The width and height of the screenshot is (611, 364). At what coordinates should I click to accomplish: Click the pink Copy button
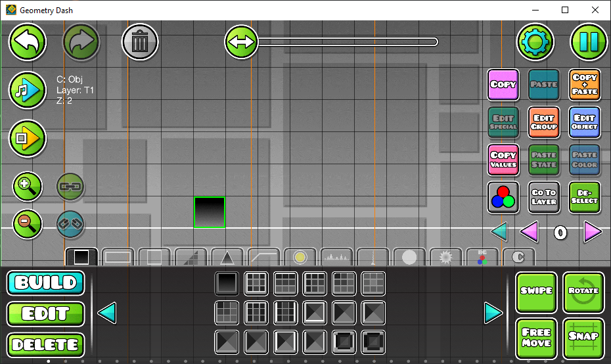coord(503,85)
